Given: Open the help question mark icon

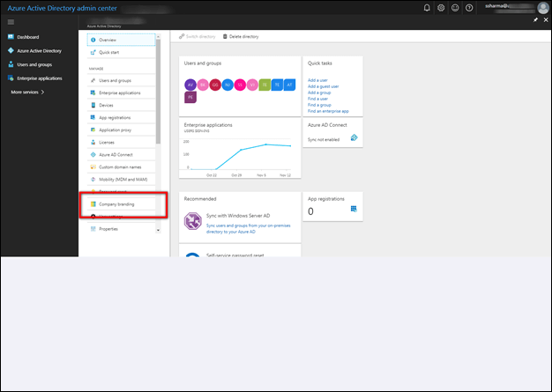Looking at the screenshot, I should coord(469,8).
